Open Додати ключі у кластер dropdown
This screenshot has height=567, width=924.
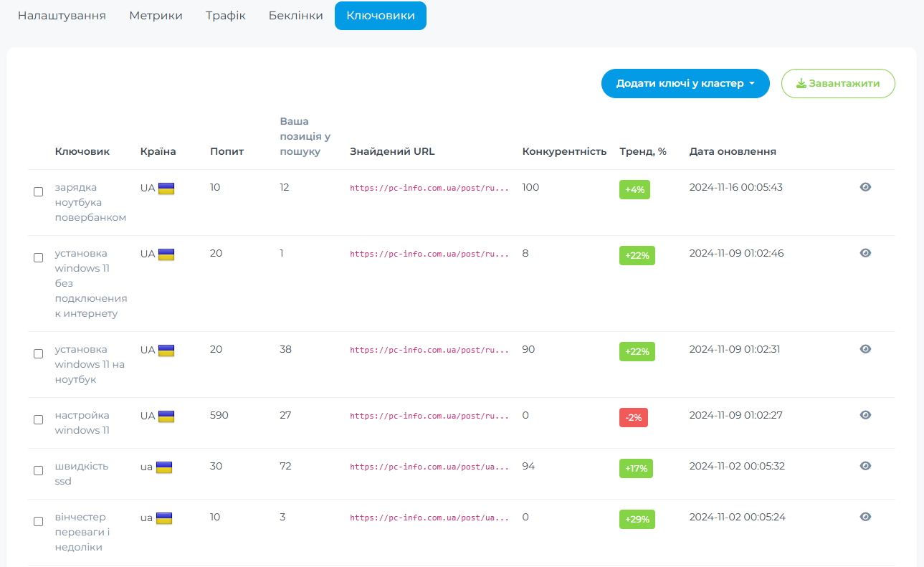pyautogui.click(x=685, y=83)
